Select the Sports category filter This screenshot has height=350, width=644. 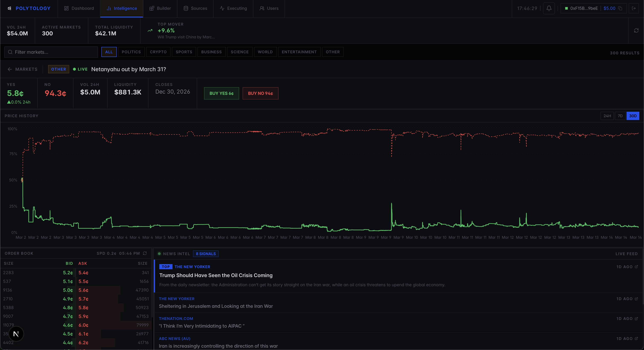click(184, 52)
